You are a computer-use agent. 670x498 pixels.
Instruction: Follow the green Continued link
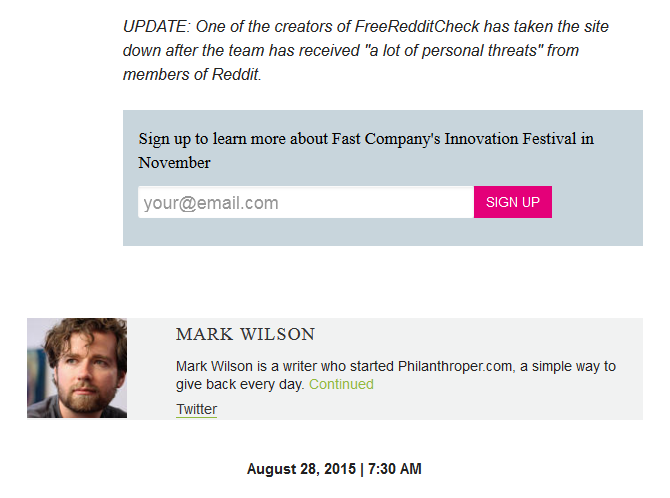[x=341, y=384]
